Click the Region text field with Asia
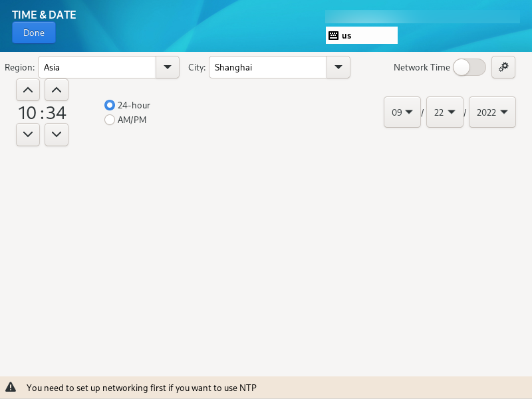Viewport: 532px width, 399px height. pos(96,67)
